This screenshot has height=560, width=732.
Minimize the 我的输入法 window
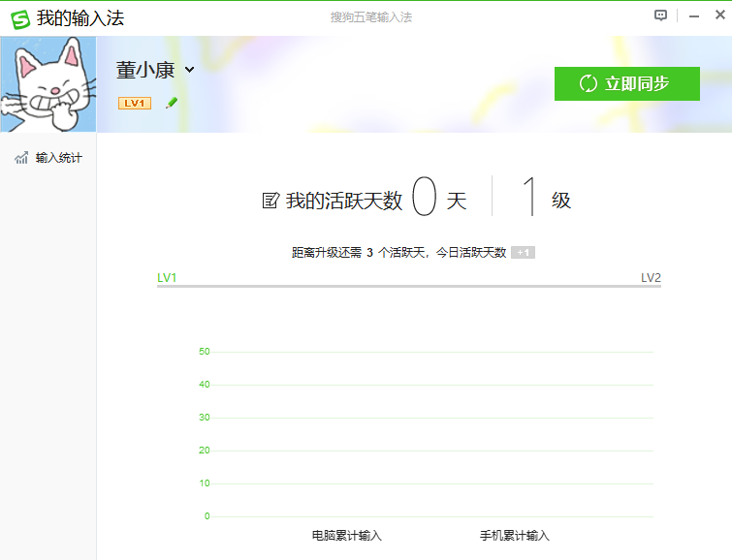point(693,16)
